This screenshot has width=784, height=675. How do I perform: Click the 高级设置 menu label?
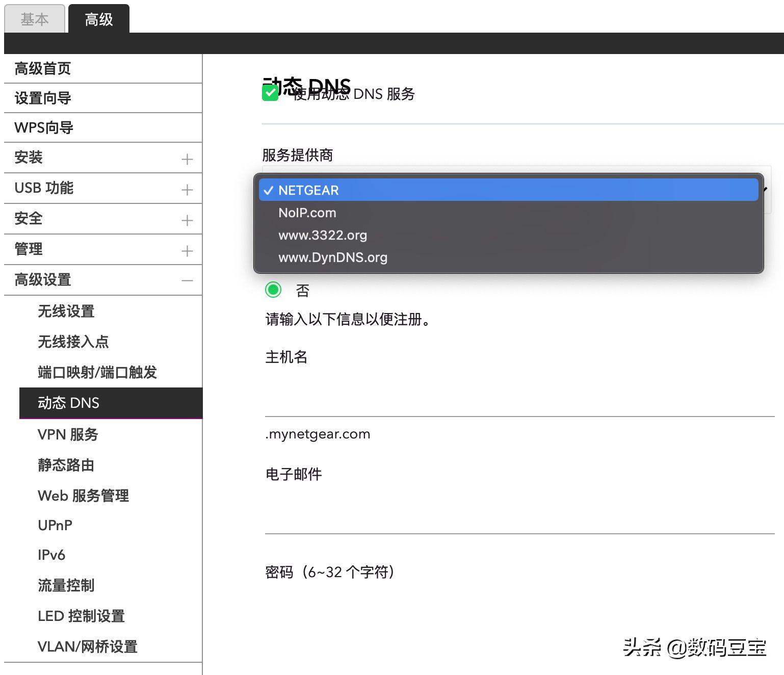[43, 280]
